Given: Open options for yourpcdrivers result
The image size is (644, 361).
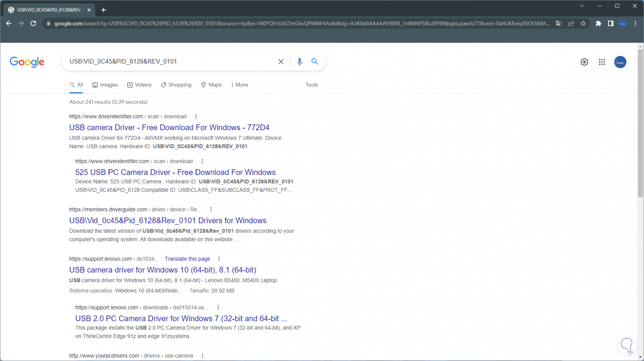Looking at the screenshot, I should tap(203, 356).
